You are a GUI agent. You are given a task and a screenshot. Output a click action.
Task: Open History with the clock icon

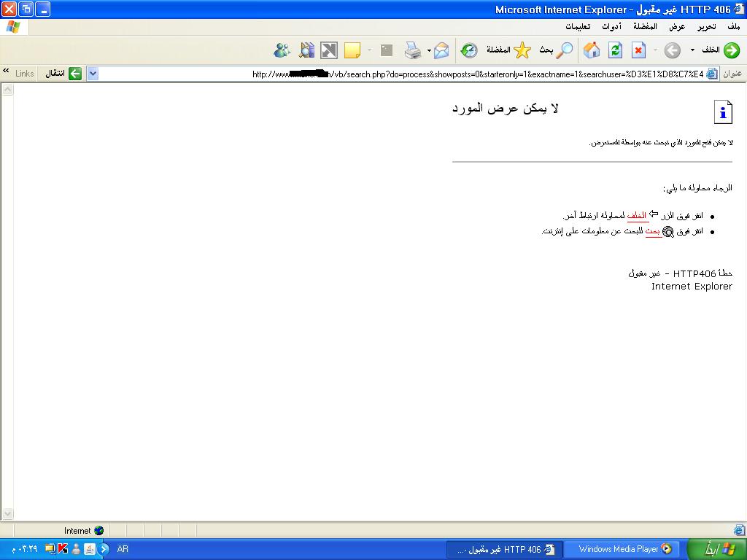click(x=469, y=50)
